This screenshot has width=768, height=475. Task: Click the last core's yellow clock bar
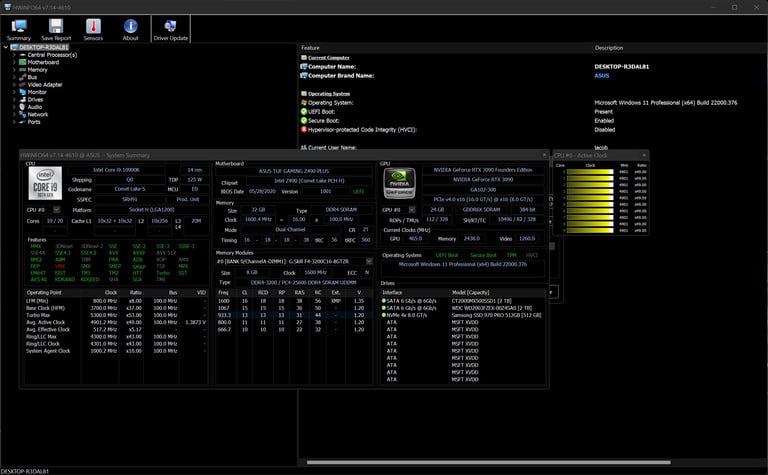(590, 230)
